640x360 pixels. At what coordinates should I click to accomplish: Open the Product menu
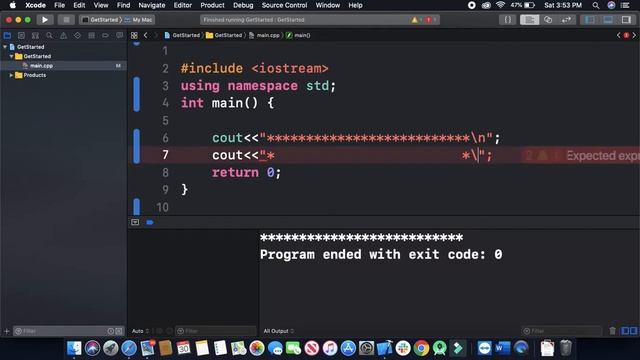pyautogui.click(x=212, y=5)
